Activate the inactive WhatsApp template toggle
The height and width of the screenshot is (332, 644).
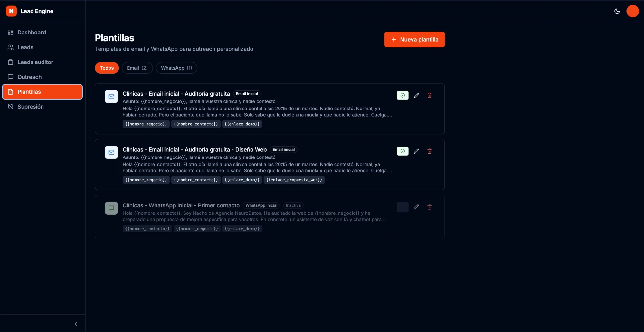pos(402,207)
